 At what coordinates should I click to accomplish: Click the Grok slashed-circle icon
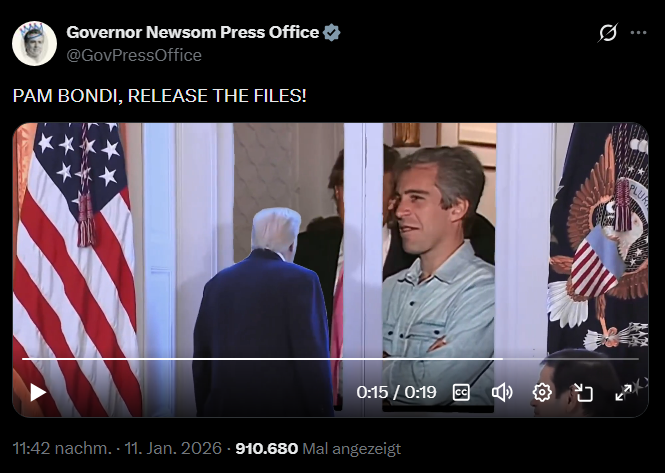pyautogui.click(x=608, y=33)
